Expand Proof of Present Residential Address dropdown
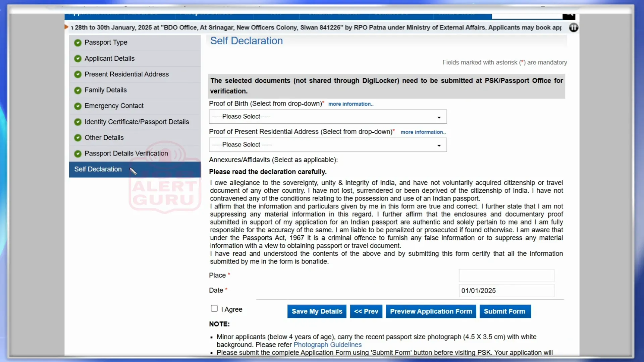This screenshot has height=362, width=644. [327, 144]
